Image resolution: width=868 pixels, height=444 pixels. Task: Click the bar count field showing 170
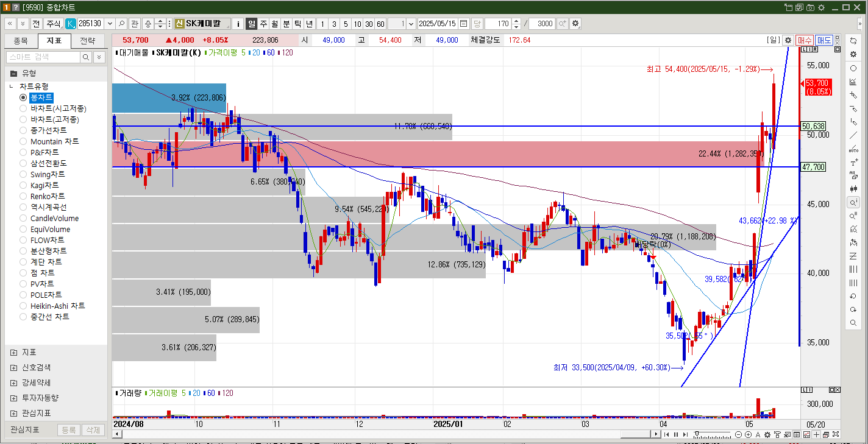pos(498,24)
